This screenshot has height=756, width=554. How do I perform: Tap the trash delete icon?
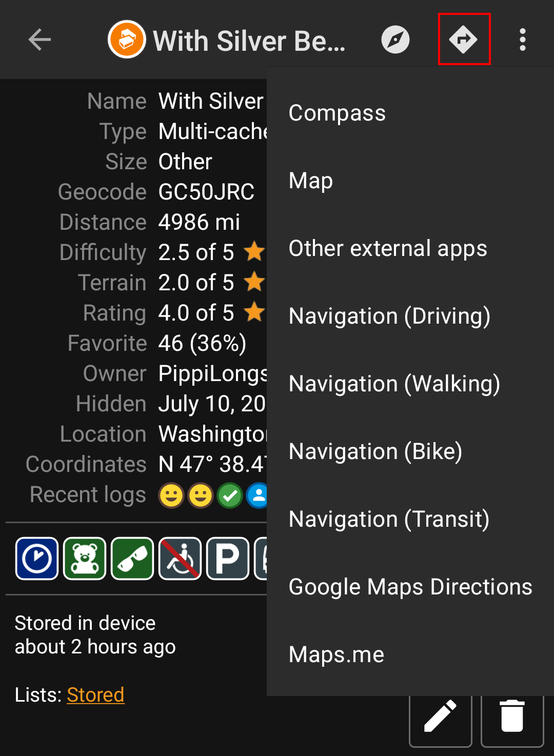coord(512,717)
